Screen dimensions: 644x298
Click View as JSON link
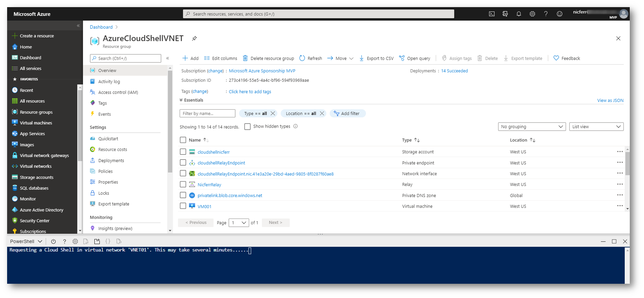pos(610,100)
